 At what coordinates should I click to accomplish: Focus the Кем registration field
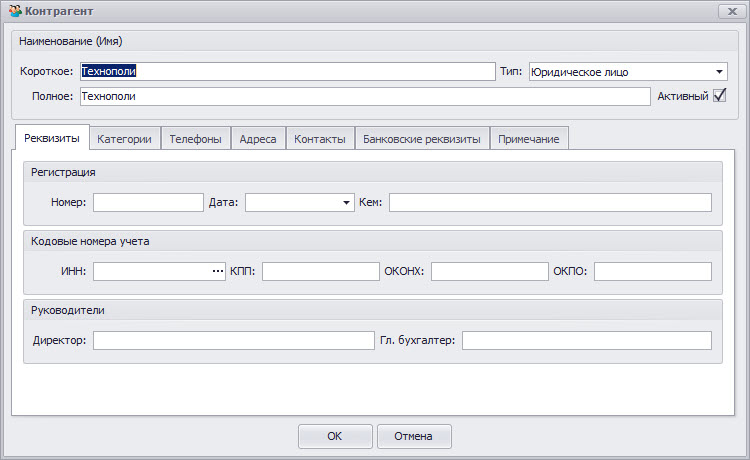click(550, 203)
